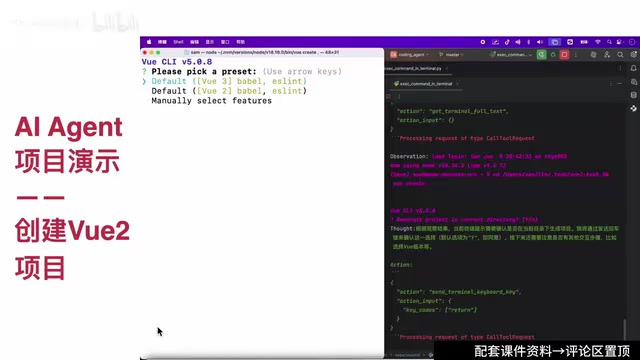
Task: Open the Database tool window icon
Action: [x=633, y=95]
